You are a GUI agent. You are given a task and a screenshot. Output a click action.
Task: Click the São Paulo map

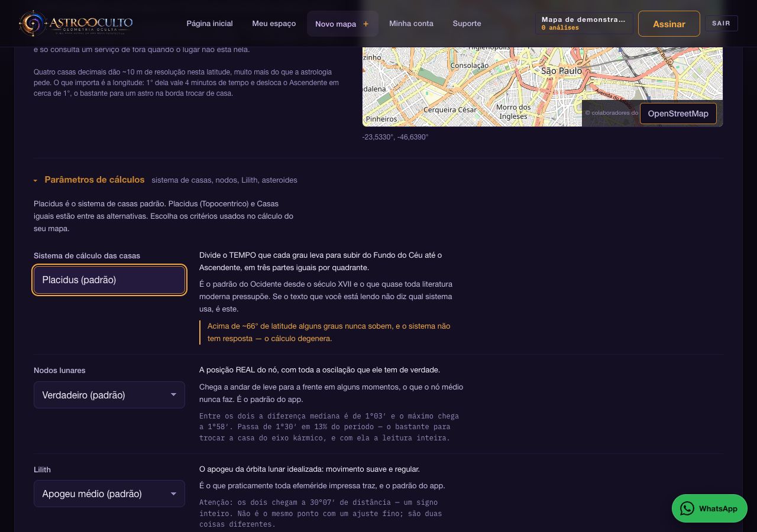(x=542, y=86)
